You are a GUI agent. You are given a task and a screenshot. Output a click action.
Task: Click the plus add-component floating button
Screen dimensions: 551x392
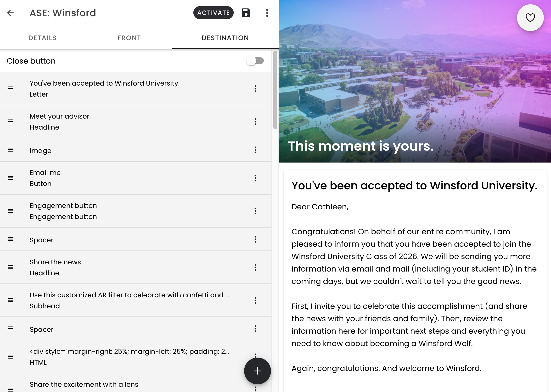[x=257, y=371]
